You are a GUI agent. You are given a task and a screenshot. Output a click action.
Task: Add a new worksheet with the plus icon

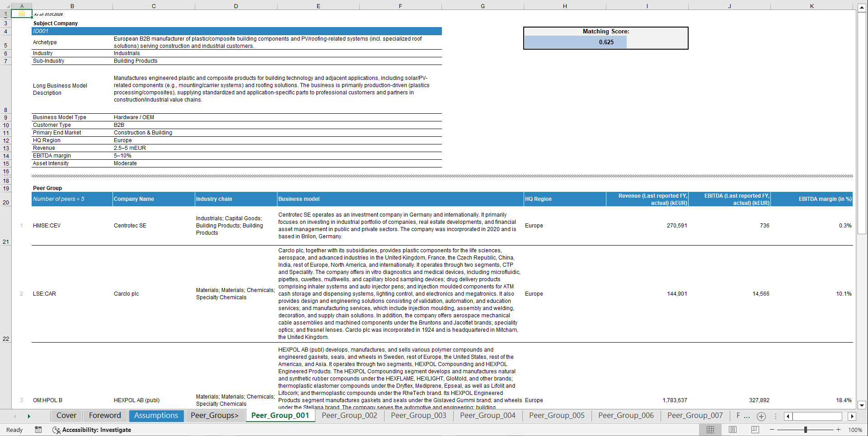click(x=761, y=416)
